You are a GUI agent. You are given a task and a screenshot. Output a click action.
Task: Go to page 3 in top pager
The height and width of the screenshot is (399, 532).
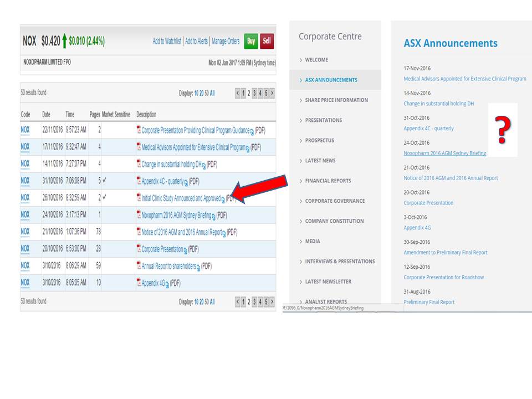(254, 93)
